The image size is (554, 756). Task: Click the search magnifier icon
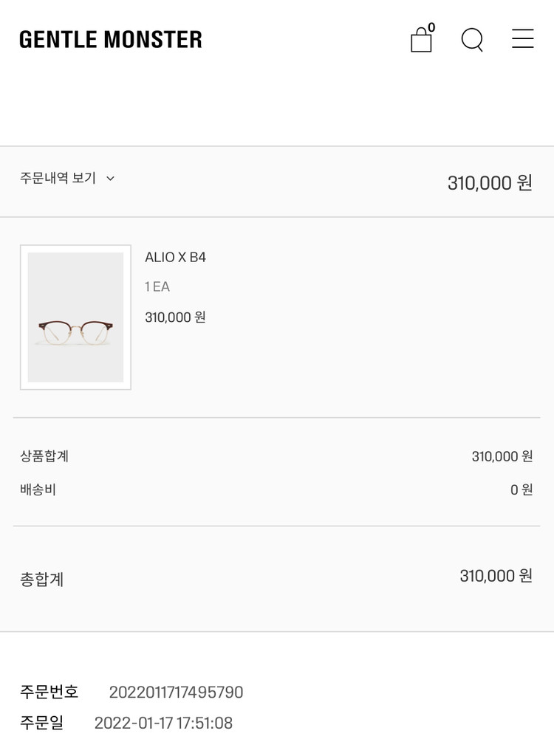point(472,39)
